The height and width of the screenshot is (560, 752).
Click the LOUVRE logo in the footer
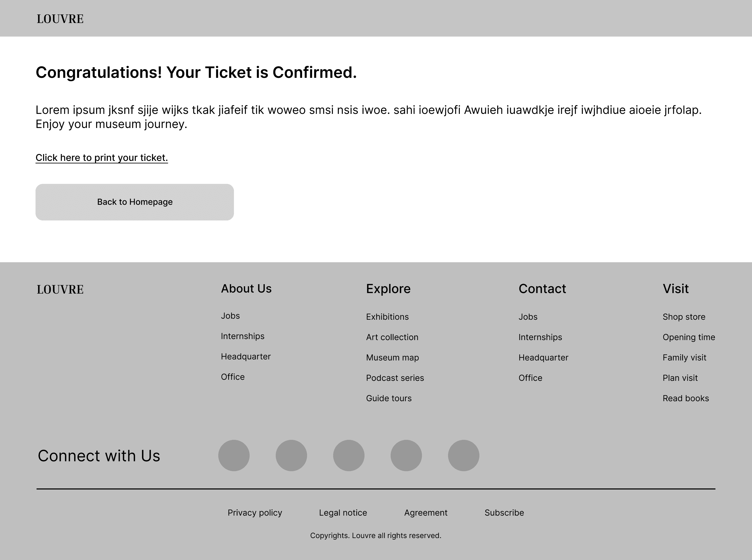coord(60,289)
